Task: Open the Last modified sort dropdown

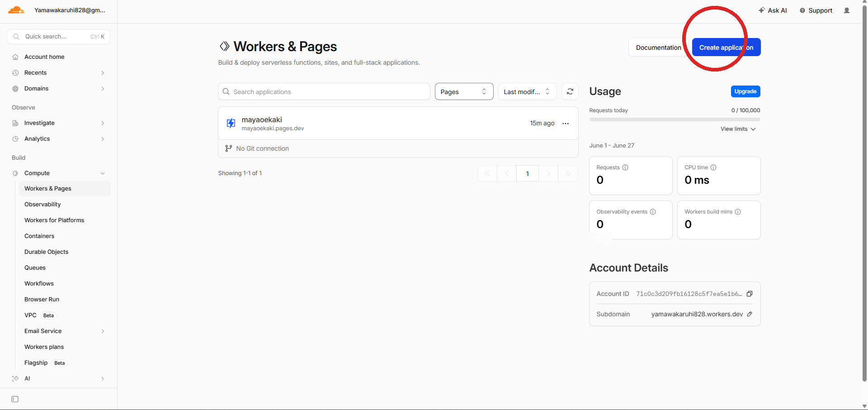Action: pos(527,91)
